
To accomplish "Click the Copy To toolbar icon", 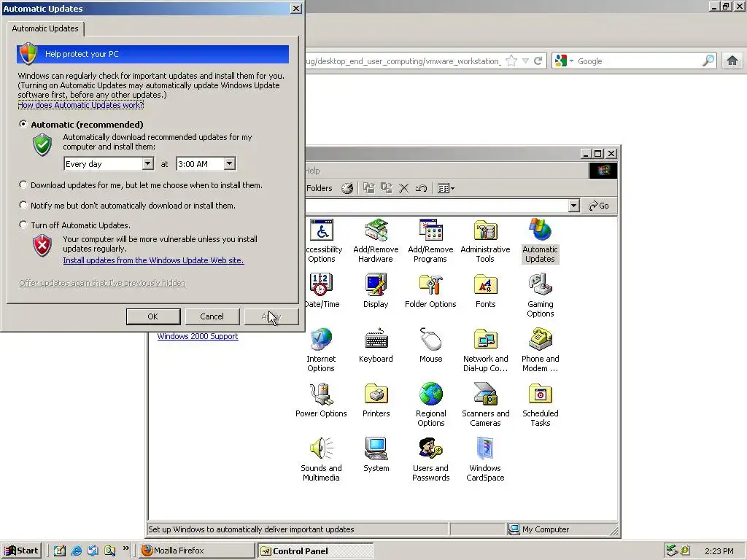I will pyautogui.click(x=387, y=189).
